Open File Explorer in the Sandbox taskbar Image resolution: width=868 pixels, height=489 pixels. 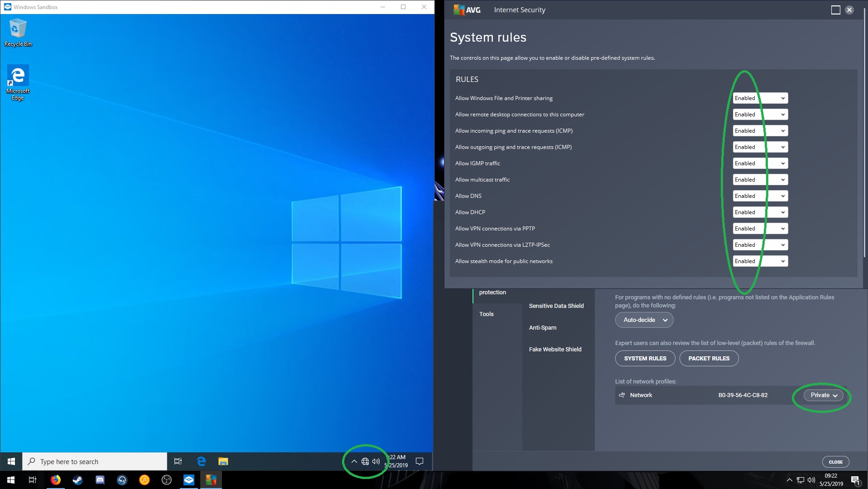tap(223, 461)
